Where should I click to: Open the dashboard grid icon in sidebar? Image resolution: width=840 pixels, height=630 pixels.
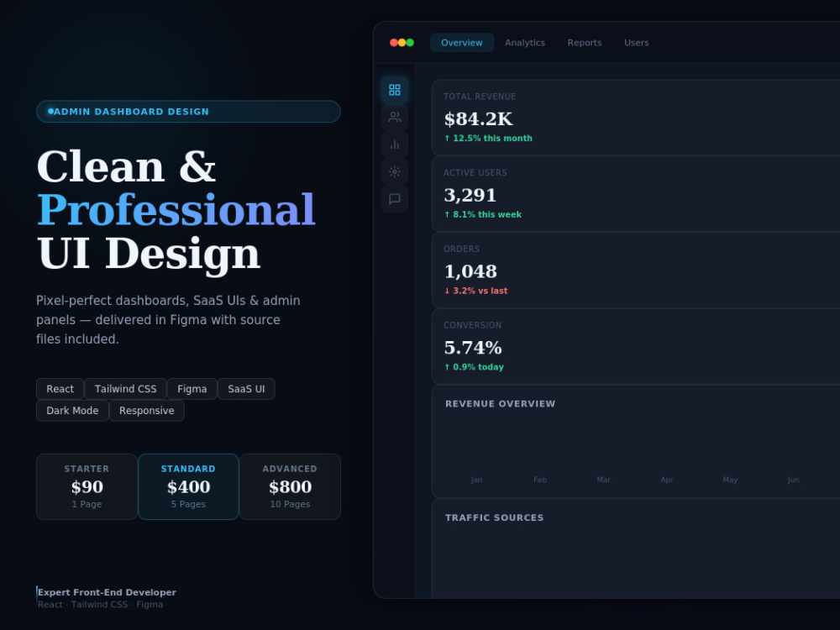pyautogui.click(x=394, y=90)
